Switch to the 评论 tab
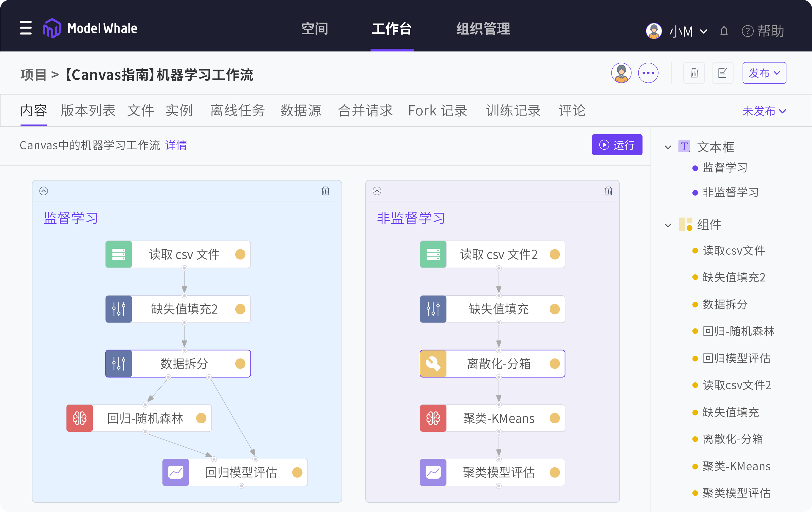812x512 pixels. (572, 111)
